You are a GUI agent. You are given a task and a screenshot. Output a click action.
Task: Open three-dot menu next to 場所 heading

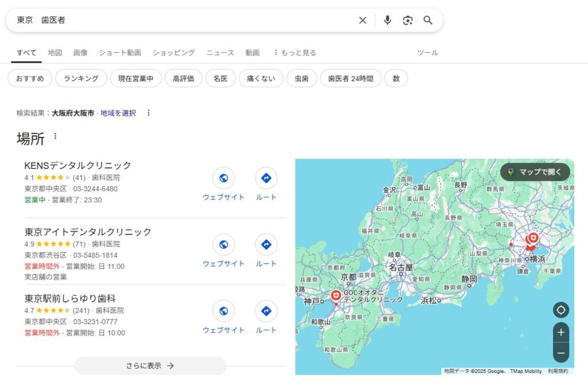(x=55, y=136)
